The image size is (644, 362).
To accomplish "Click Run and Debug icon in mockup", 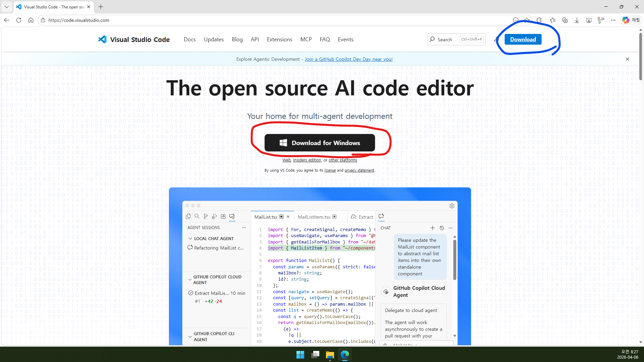I will 215,216.
